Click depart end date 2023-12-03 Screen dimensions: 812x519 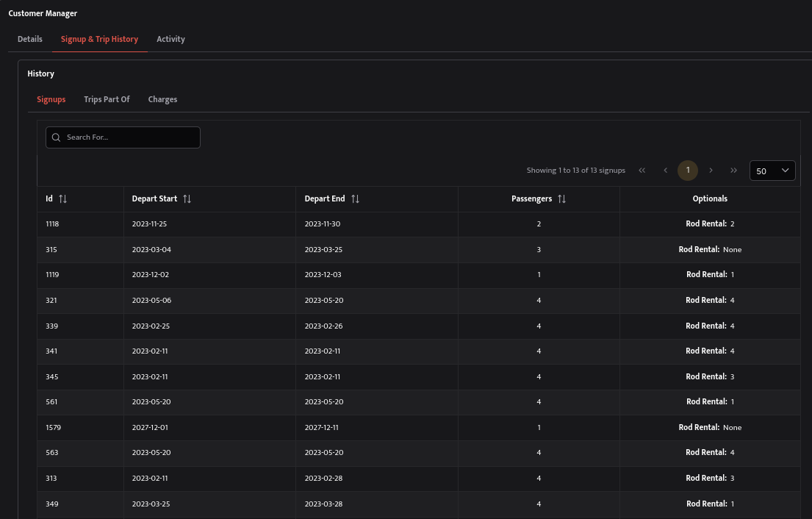pyautogui.click(x=323, y=275)
